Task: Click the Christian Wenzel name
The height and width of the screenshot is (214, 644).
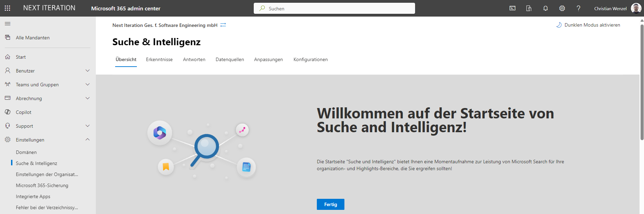Action: (x=610, y=8)
